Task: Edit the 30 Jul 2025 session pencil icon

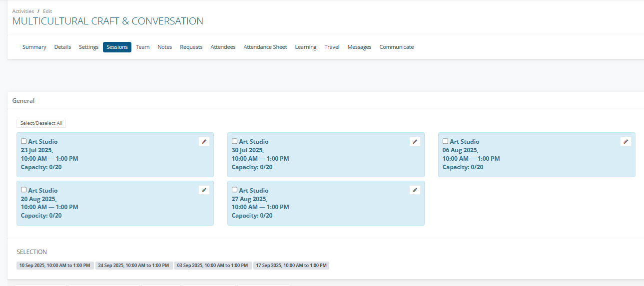Action: (415, 142)
